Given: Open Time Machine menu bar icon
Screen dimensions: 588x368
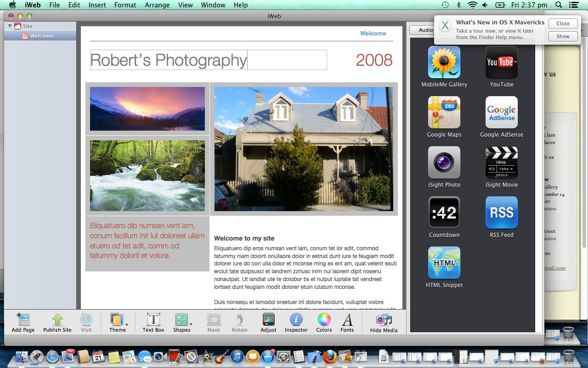Looking at the screenshot, I should tap(445, 5).
